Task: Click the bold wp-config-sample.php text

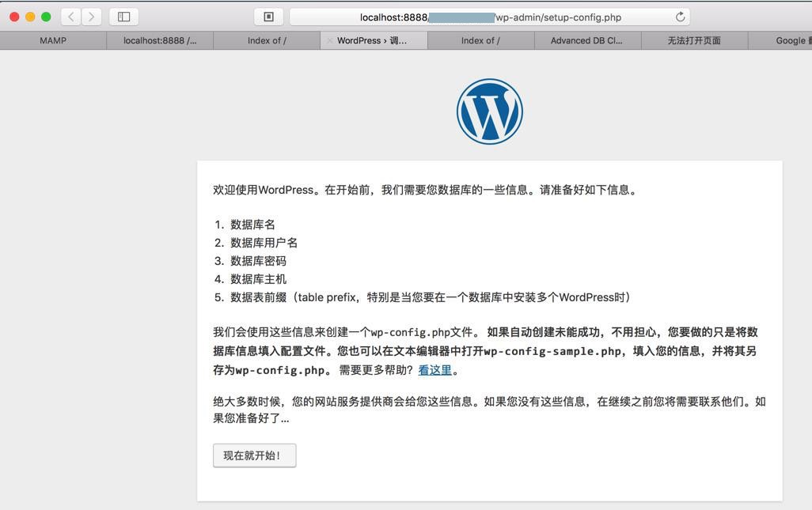Action: (552, 351)
